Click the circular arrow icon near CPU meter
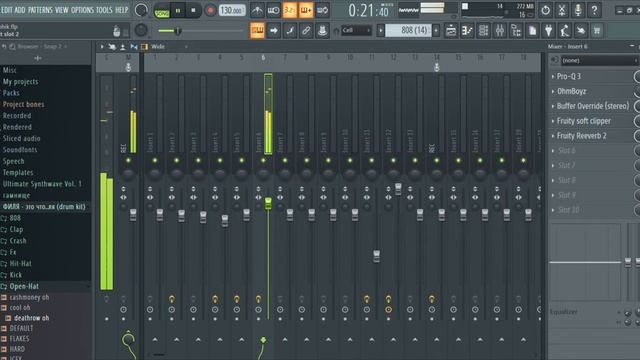This screenshot has width=640, height=360. (545, 10)
